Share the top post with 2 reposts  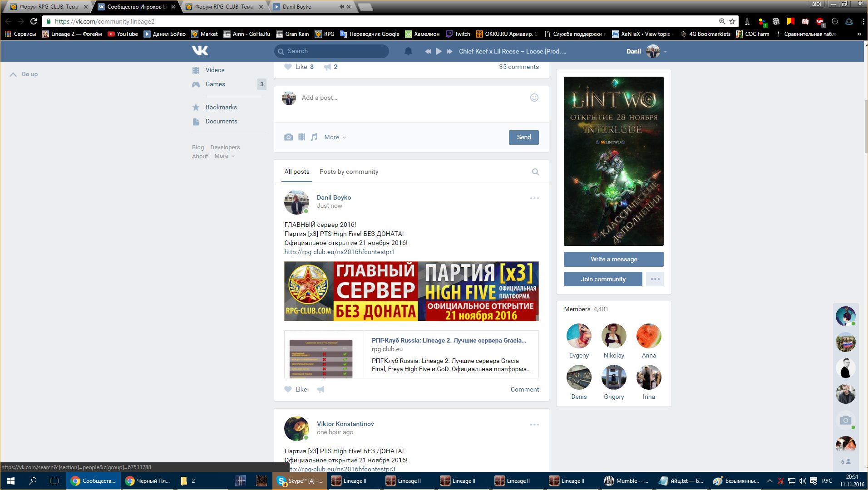tap(330, 67)
